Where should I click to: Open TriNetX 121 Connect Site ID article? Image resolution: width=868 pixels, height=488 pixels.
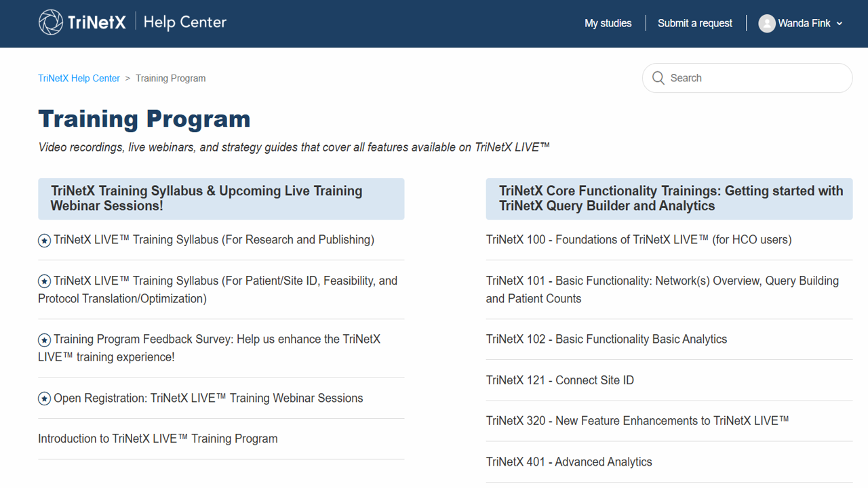[560, 380]
